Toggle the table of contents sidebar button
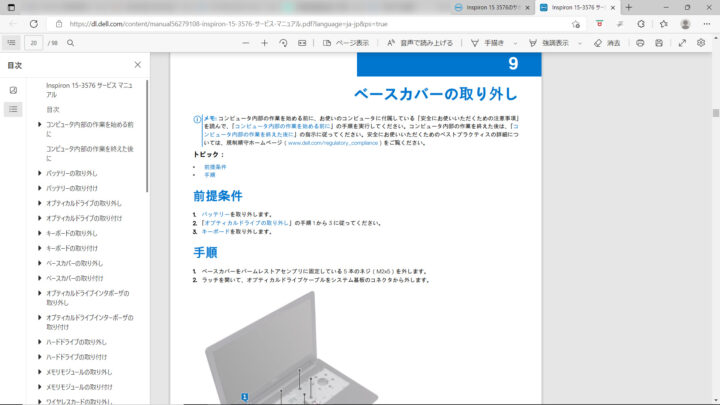The height and width of the screenshot is (405, 720). click(11, 43)
